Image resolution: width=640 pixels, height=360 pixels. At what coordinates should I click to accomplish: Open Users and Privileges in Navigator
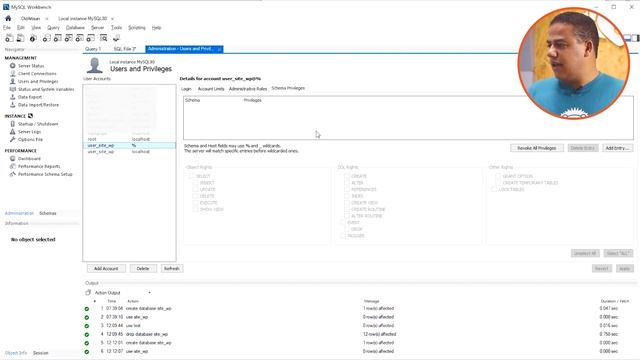pyautogui.click(x=38, y=81)
